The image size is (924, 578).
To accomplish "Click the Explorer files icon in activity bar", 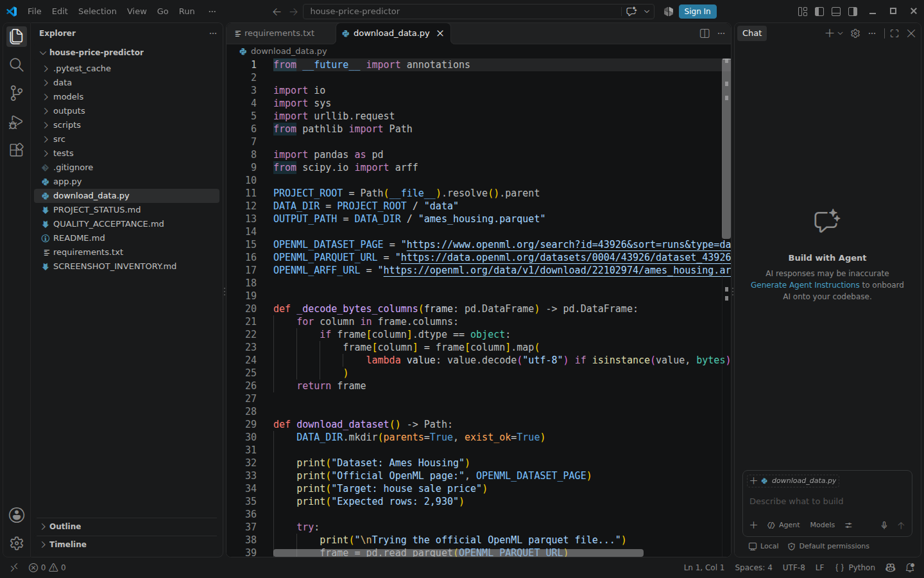I will coord(17,37).
